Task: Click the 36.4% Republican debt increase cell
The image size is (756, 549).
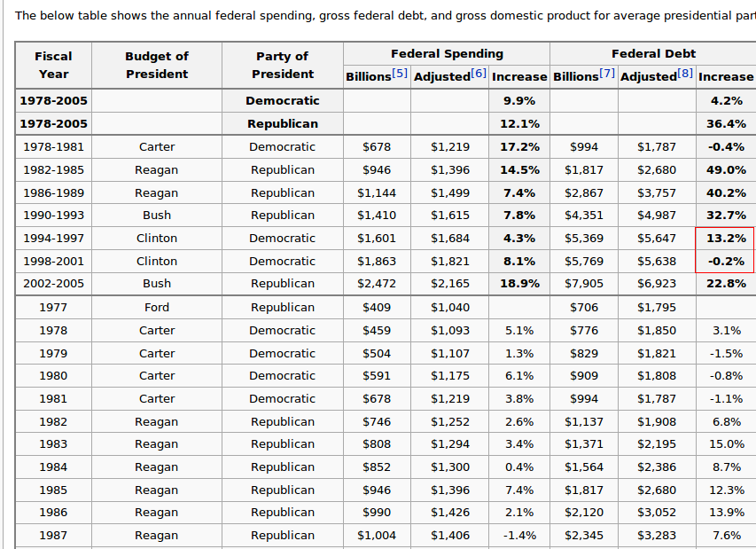Action: click(726, 124)
